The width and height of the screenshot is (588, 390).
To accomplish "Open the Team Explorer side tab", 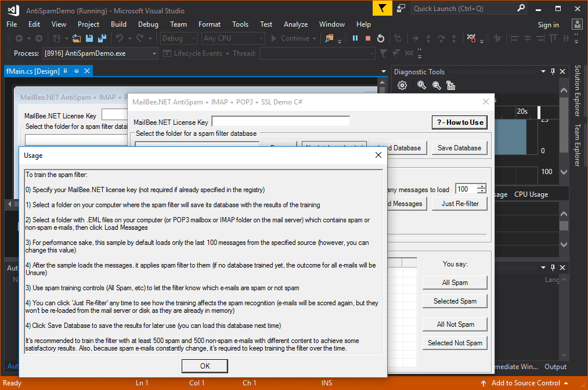I will click(x=578, y=145).
